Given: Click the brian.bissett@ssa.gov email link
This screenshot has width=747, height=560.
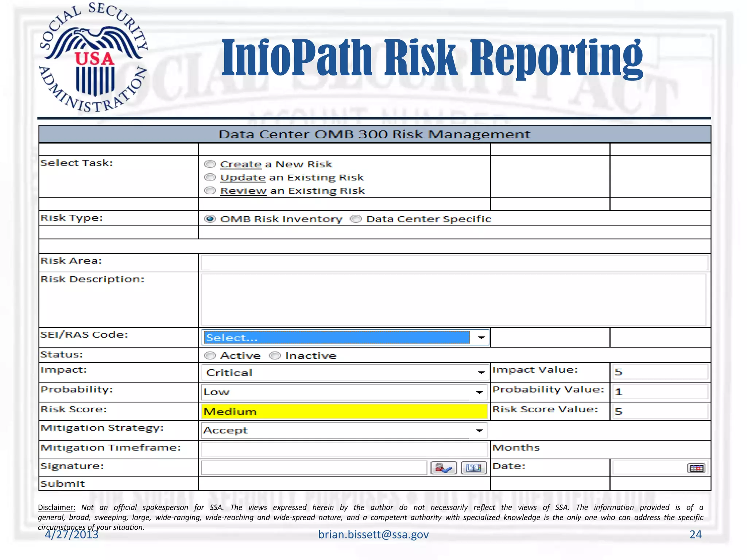Looking at the screenshot, I should [373, 534].
